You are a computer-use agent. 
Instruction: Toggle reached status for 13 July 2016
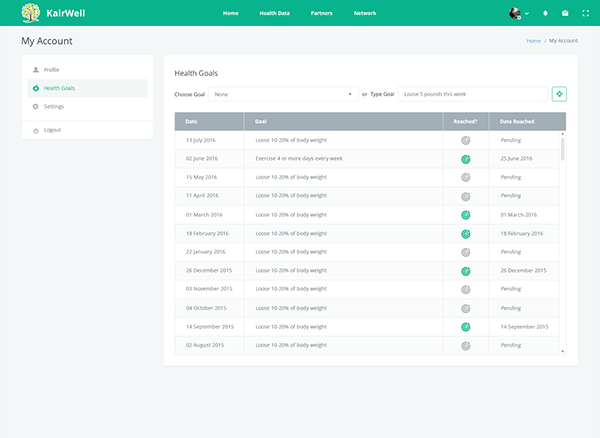point(466,140)
